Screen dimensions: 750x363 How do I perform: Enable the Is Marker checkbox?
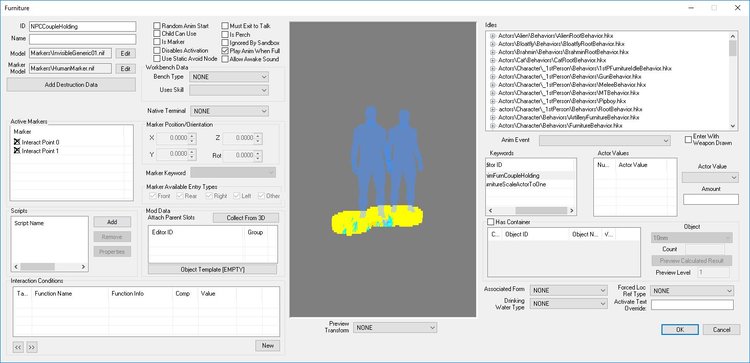click(x=156, y=42)
